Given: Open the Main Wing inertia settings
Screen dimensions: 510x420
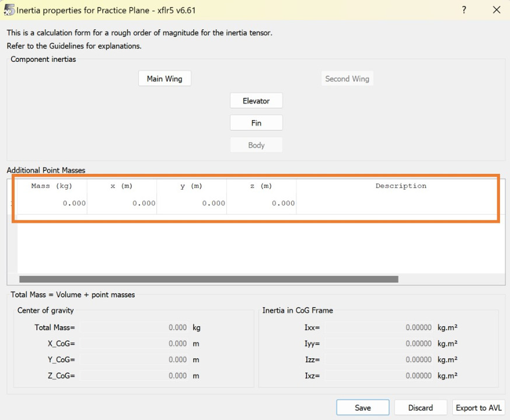Looking at the screenshot, I should [165, 79].
